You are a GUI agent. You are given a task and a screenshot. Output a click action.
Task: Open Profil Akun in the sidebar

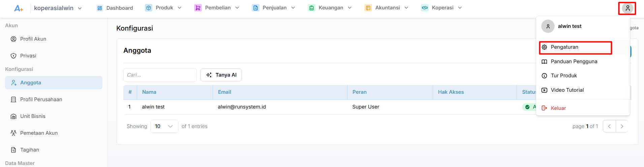point(54,39)
